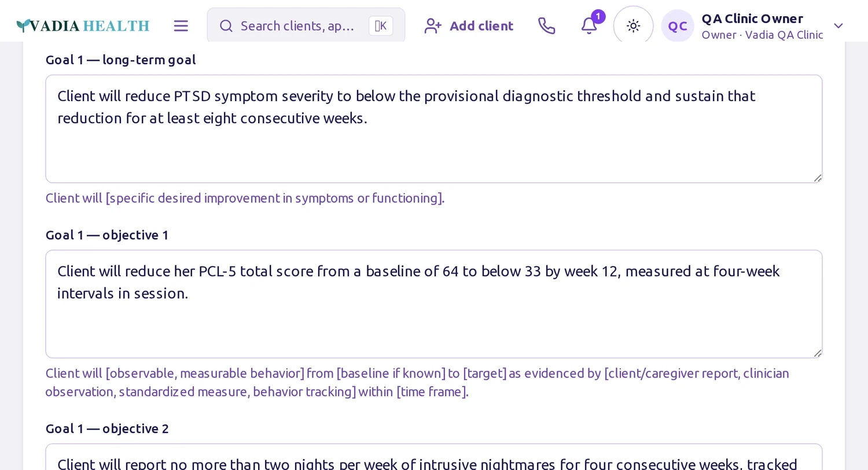
Task: Click inside Goal 1 long-term goal textarea
Action: 434,129
